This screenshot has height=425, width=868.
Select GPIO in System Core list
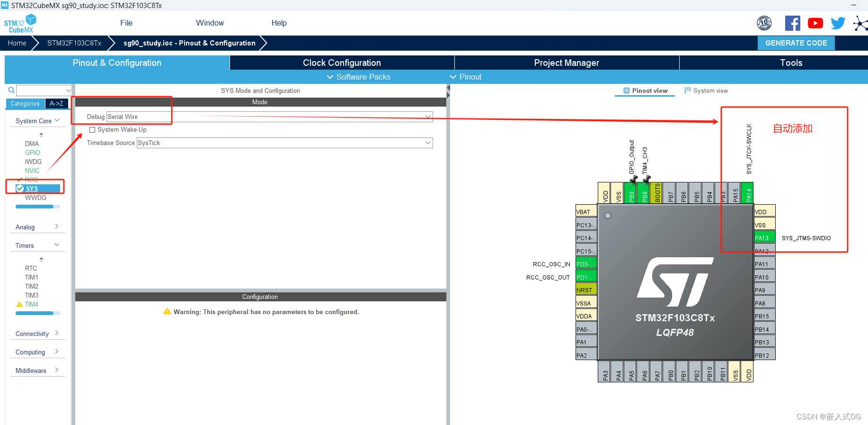pos(33,153)
